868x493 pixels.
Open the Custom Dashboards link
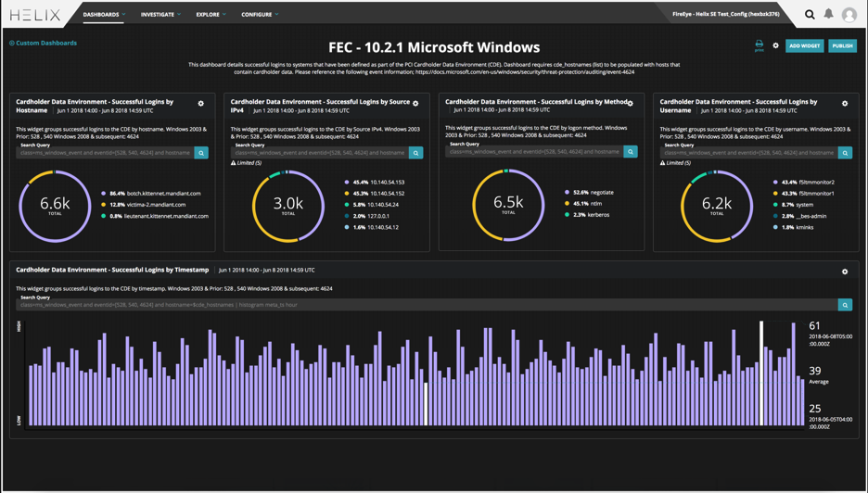coord(46,43)
